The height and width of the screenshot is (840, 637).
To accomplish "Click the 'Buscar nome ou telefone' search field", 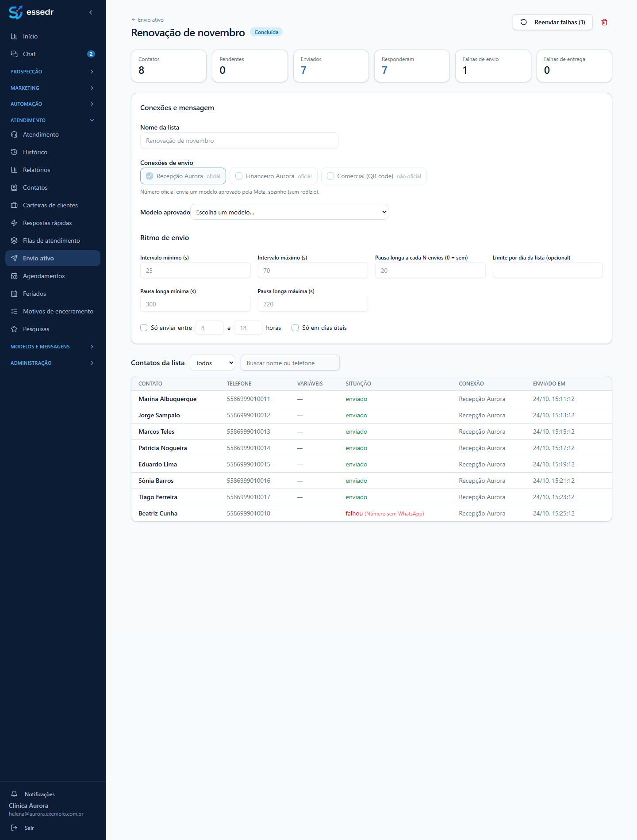I will 290,363.
